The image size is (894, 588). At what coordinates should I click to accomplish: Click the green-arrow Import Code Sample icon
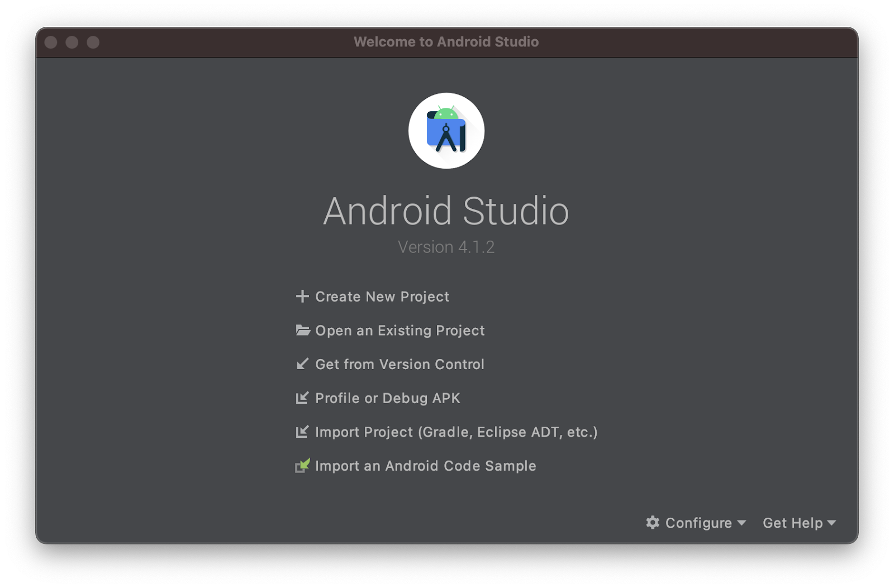tap(302, 466)
